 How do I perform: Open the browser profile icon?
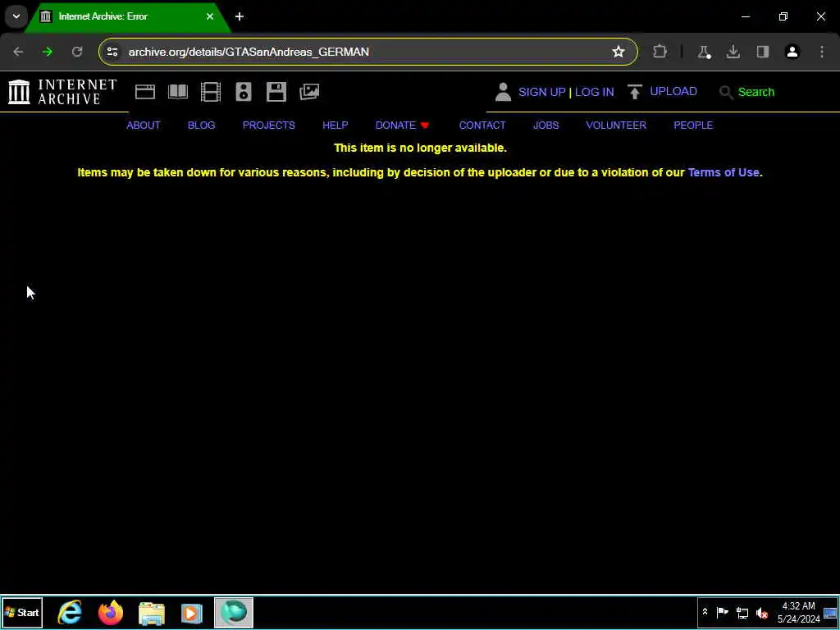(792, 52)
